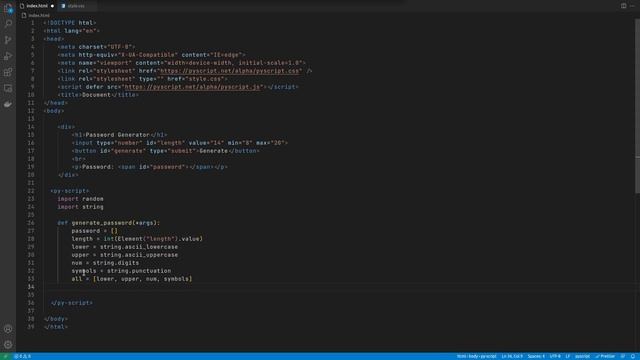The width and height of the screenshot is (640, 360).
Task: Click the split editor right icon
Action: click(624, 6)
